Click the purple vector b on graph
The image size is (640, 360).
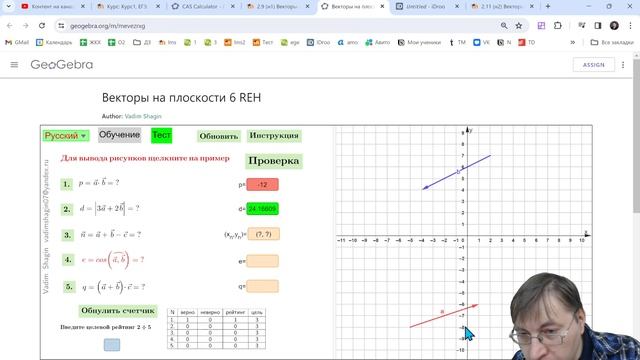(x=457, y=172)
